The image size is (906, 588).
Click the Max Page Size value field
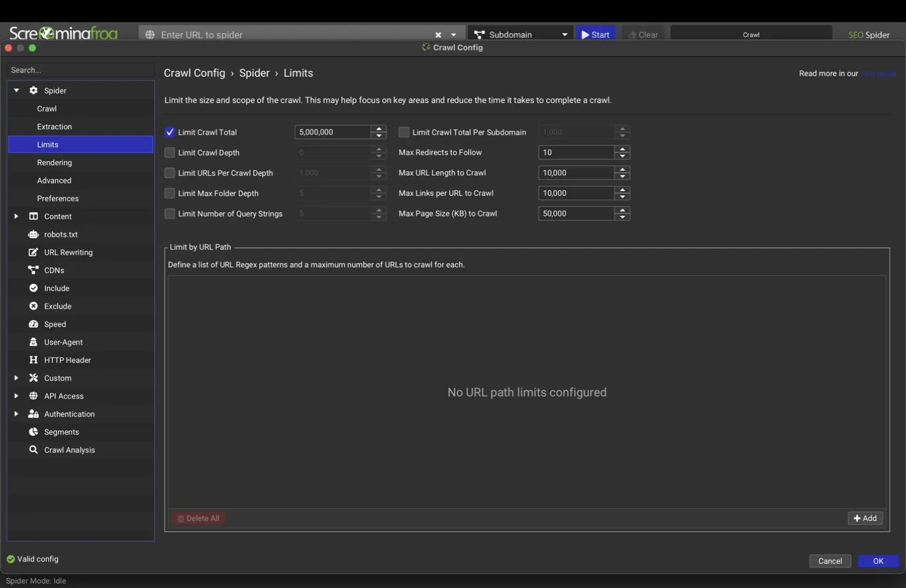(x=576, y=214)
